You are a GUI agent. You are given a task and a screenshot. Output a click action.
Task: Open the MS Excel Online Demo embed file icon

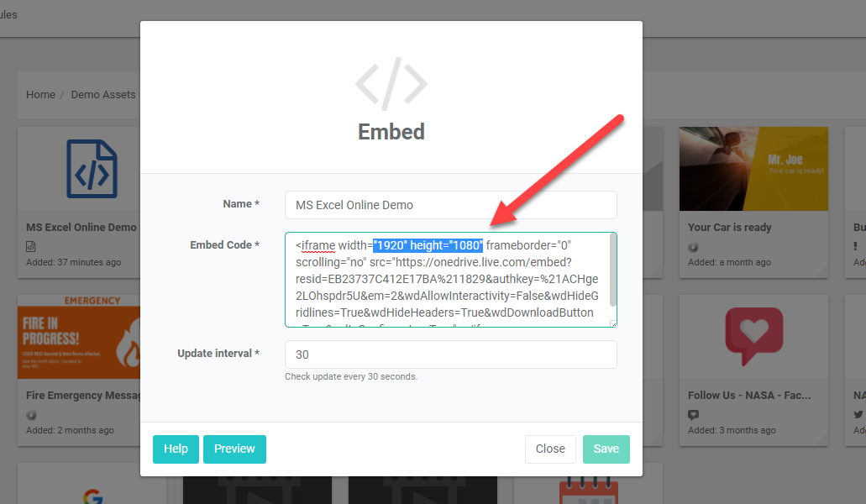click(92, 169)
